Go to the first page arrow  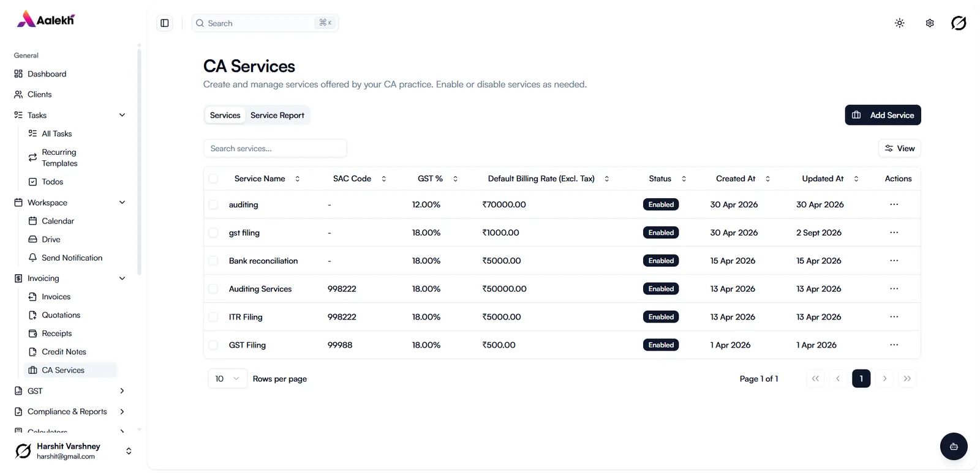(x=815, y=379)
